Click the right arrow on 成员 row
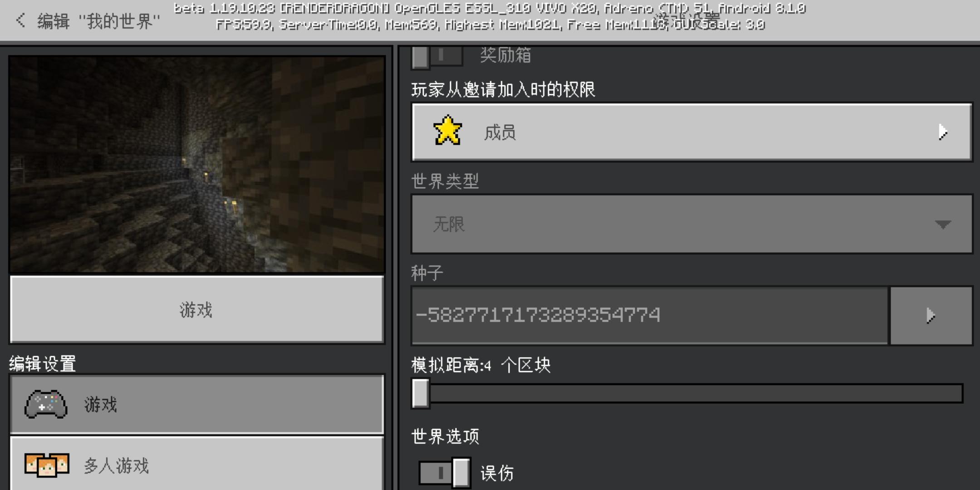The height and width of the screenshot is (490, 980). (x=943, y=132)
